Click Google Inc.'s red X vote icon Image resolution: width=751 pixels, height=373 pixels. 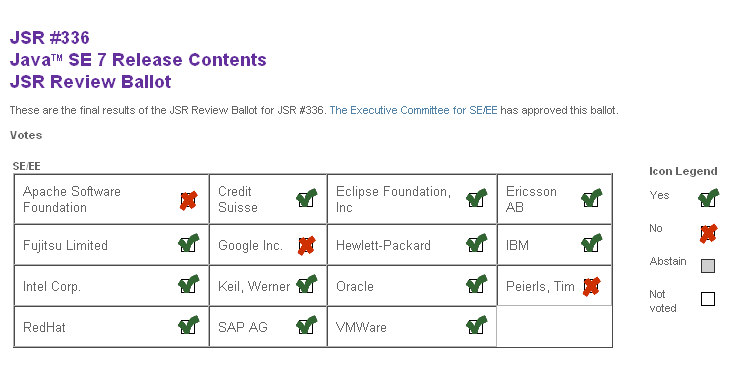[307, 245]
